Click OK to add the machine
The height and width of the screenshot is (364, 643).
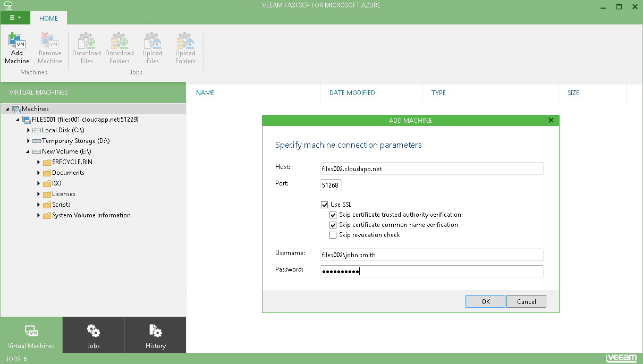pyautogui.click(x=485, y=301)
